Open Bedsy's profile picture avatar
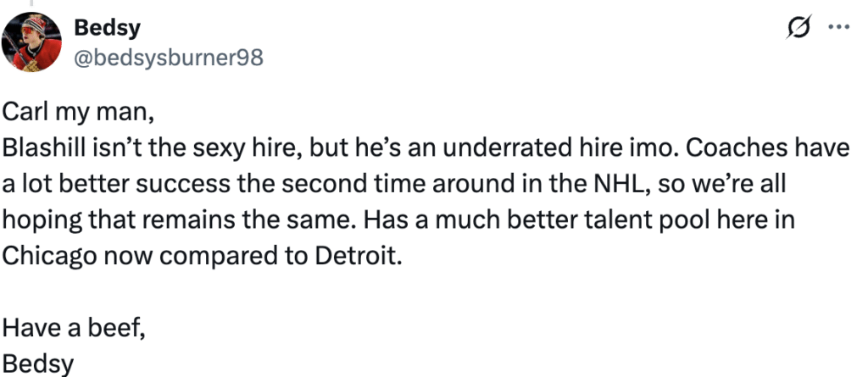Screen dimensions: 868x377 31,42
